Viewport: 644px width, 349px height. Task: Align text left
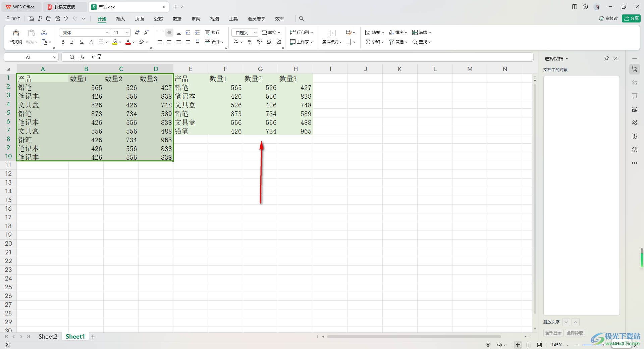pyautogui.click(x=160, y=42)
